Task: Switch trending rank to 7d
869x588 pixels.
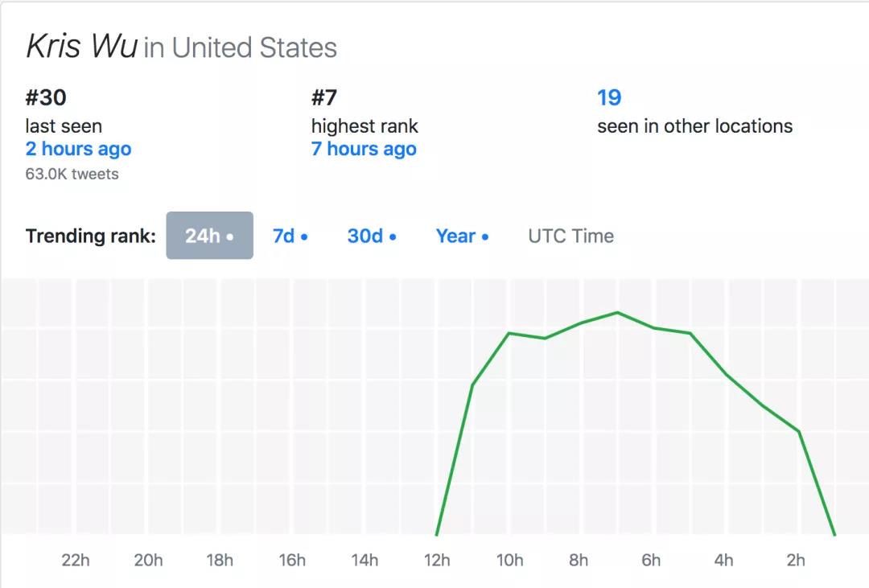Action: [x=290, y=236]
